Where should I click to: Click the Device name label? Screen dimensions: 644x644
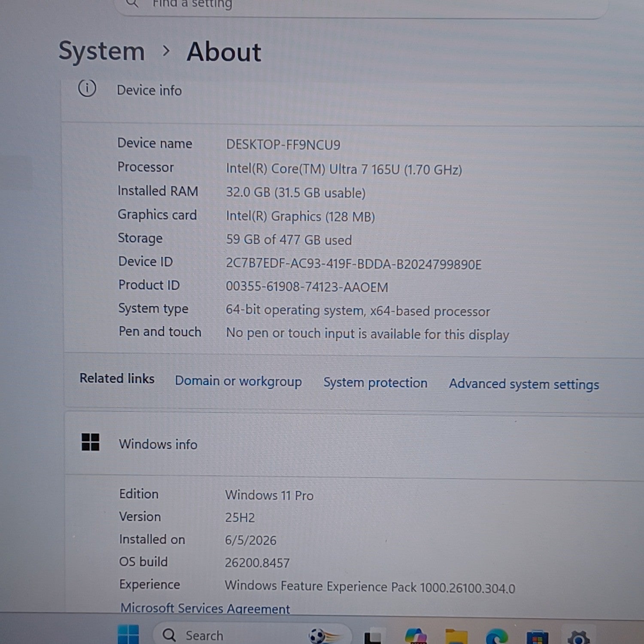[x=155, y=143]
